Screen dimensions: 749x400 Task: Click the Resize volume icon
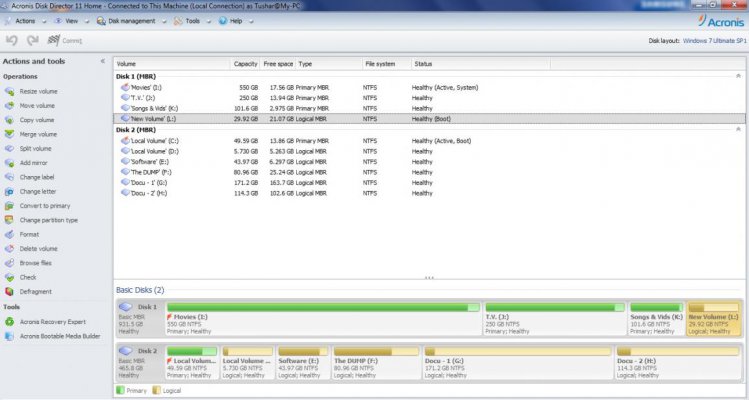tap(9, 91)
